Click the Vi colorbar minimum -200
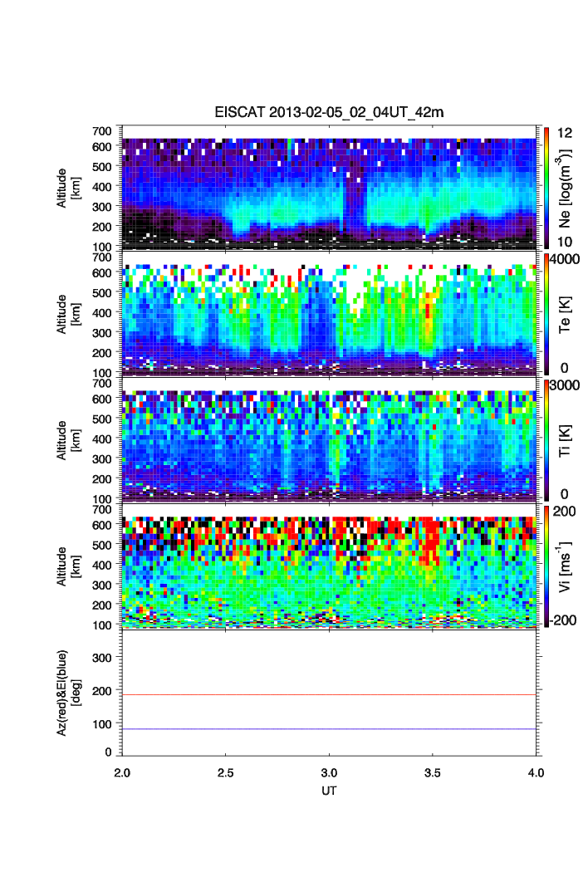 click(x=563, y=620)
